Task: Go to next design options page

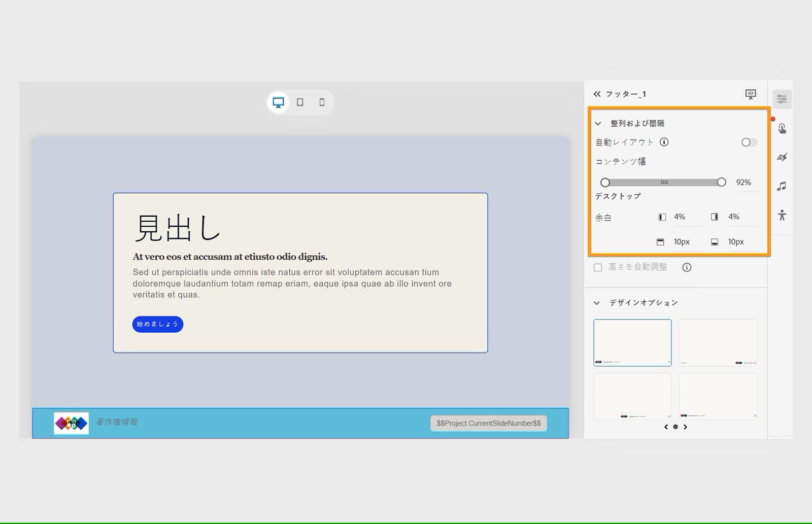Action: click(x=685, y=427)
